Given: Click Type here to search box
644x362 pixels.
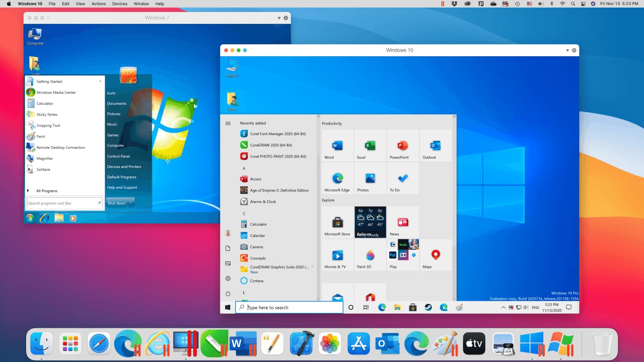Looking at the screenshot, I should [x=289, y=307].
